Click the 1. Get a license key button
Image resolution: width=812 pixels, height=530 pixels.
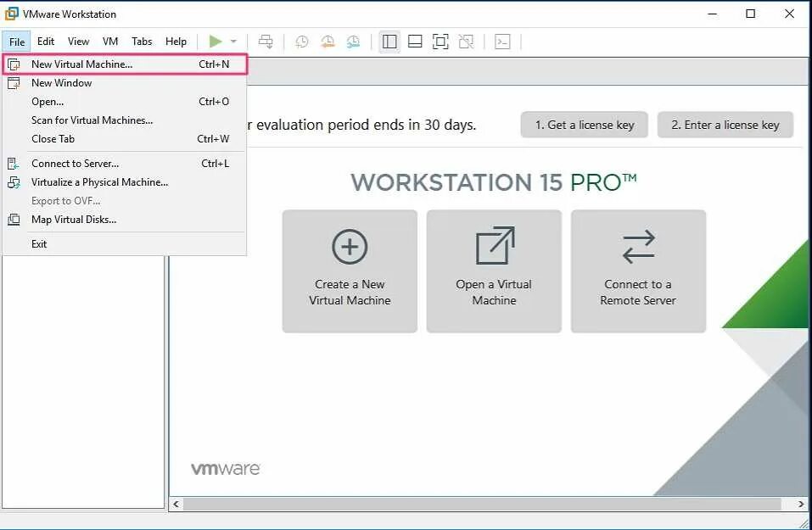(584, 125)
